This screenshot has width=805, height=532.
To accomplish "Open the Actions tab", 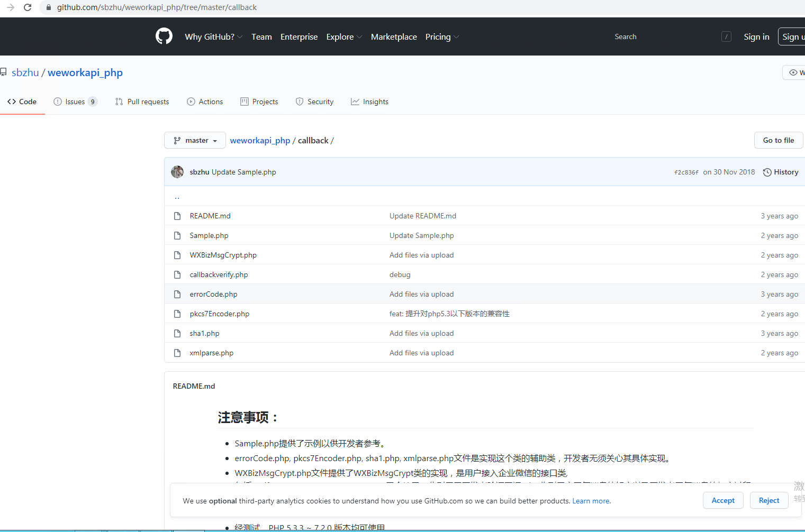I will (205, 102).
